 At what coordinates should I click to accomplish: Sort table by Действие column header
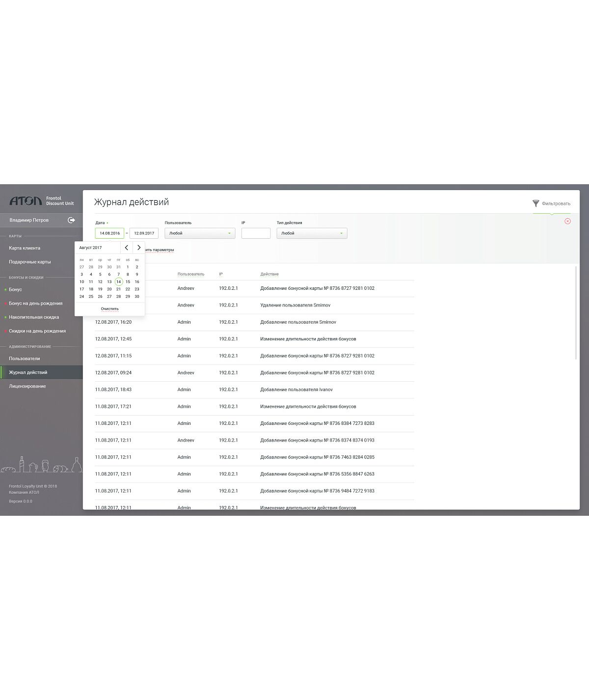(269, 274)
